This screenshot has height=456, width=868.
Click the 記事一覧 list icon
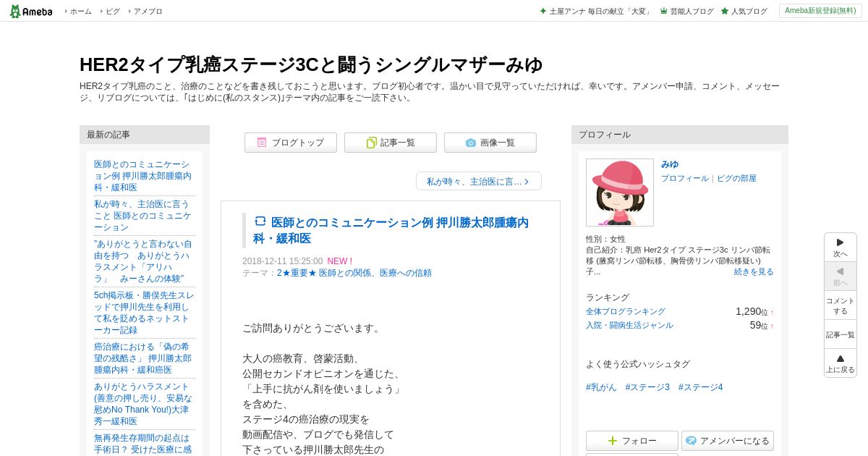[371, 143]
